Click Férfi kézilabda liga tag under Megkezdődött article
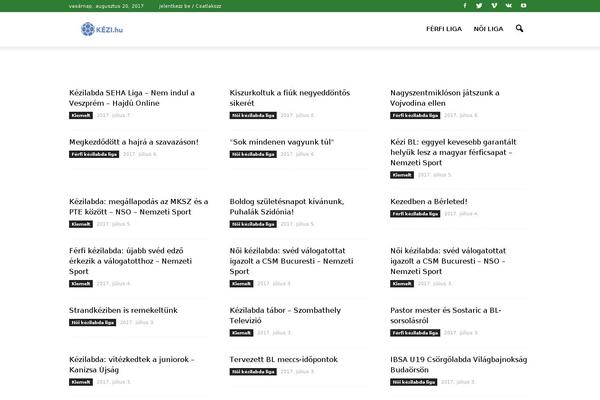 (94, 154)
